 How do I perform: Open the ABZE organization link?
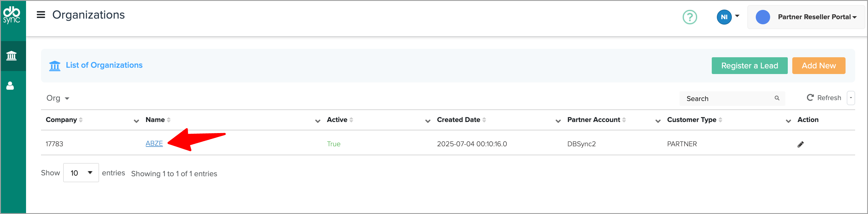pyautogui.click(x=154, y=144)
